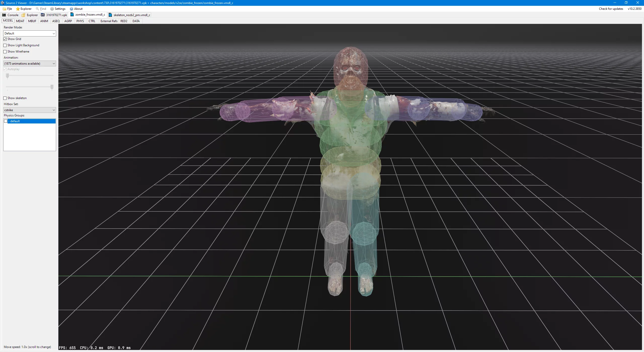Select the zombie_frozen.vmdl_c tab
This screenshot has height=352, width=644.
click(88, 15)
